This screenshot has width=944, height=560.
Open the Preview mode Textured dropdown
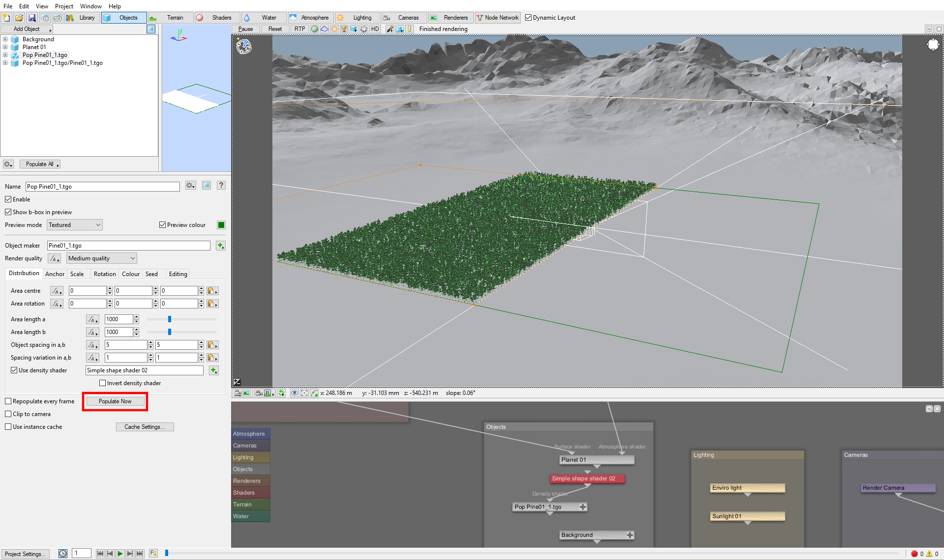(75, 225)
